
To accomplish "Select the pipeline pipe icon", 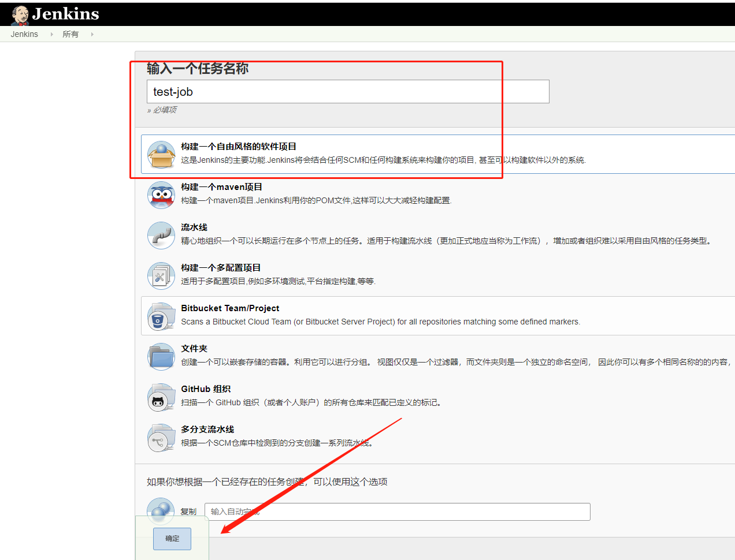I will click(161, 235).
